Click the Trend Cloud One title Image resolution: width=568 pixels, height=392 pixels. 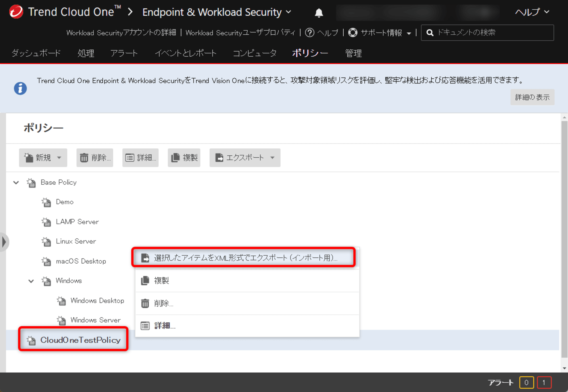(74, 12)
